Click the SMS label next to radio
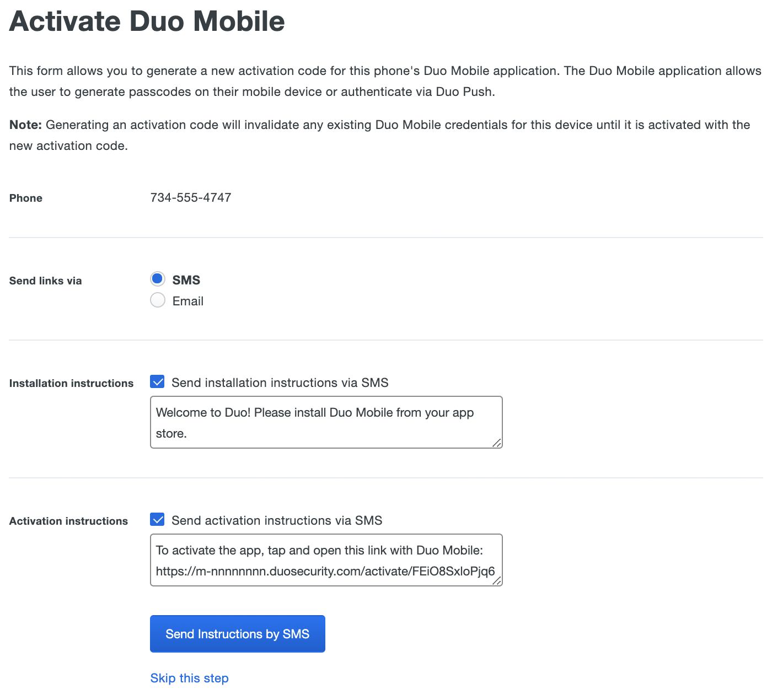 185,279
